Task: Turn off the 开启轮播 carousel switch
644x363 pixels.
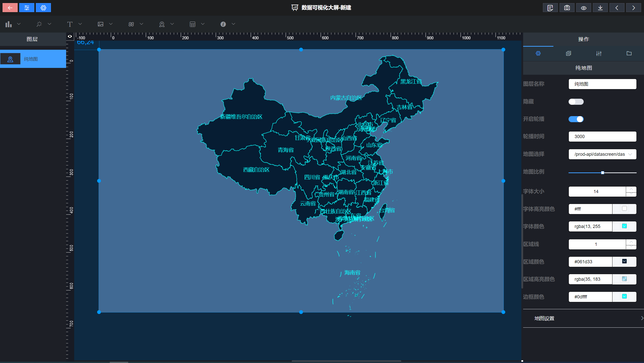Action: click(576, 119)
